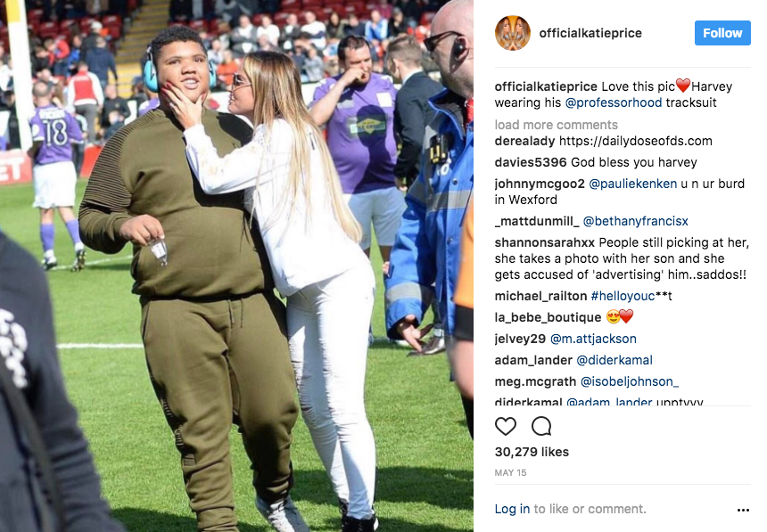
Task: View davies5396 commenter profile
Action: coord(531,162)
